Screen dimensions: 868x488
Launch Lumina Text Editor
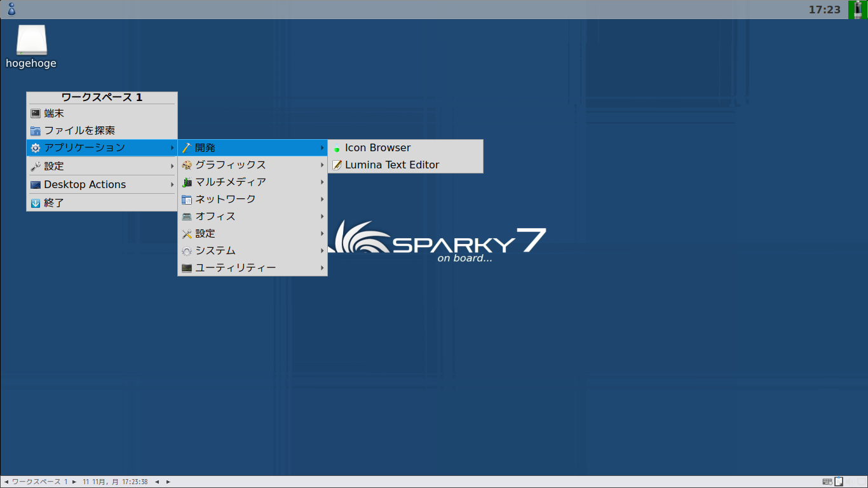pos(405,165)
